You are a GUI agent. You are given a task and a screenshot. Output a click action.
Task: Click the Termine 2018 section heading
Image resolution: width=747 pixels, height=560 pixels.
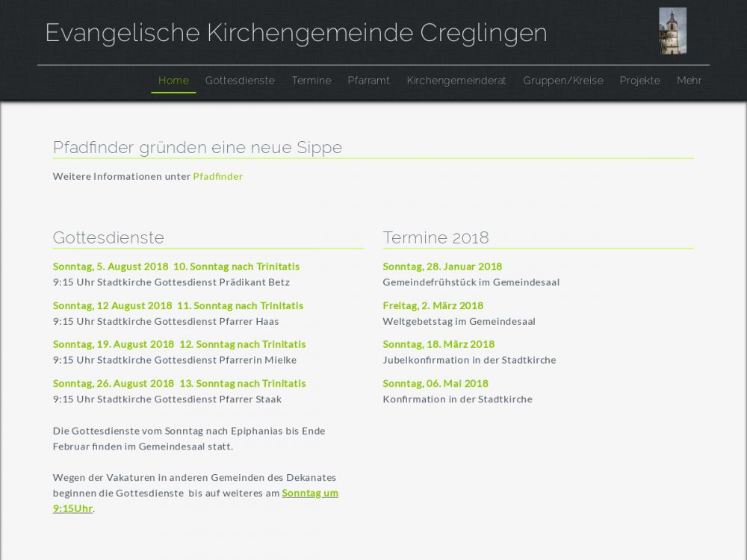point(436,237)
